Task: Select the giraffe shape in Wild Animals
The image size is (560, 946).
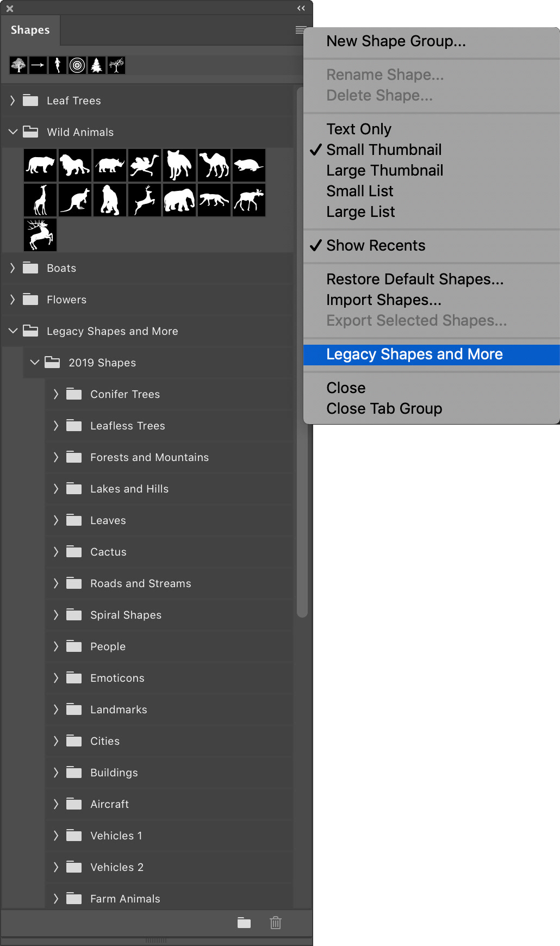Action: click(x=40, y=200)
